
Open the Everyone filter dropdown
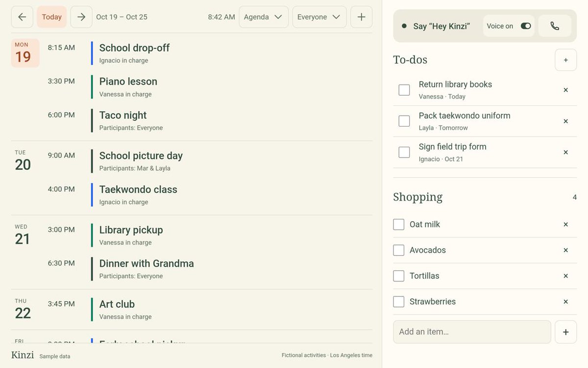319,17
